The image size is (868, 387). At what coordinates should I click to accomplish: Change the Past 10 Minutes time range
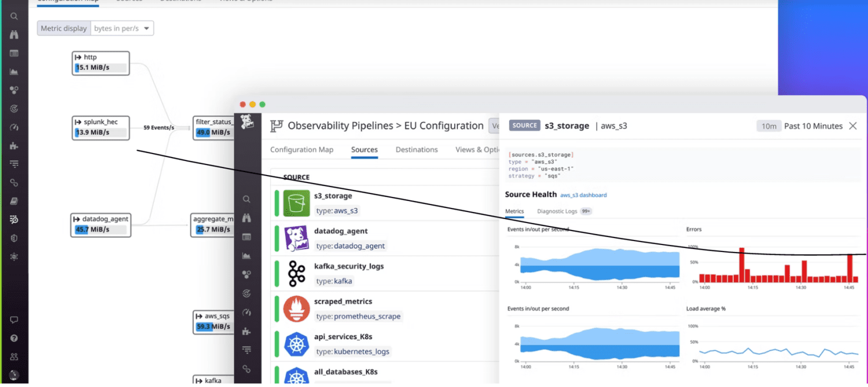tap(812, 126)
